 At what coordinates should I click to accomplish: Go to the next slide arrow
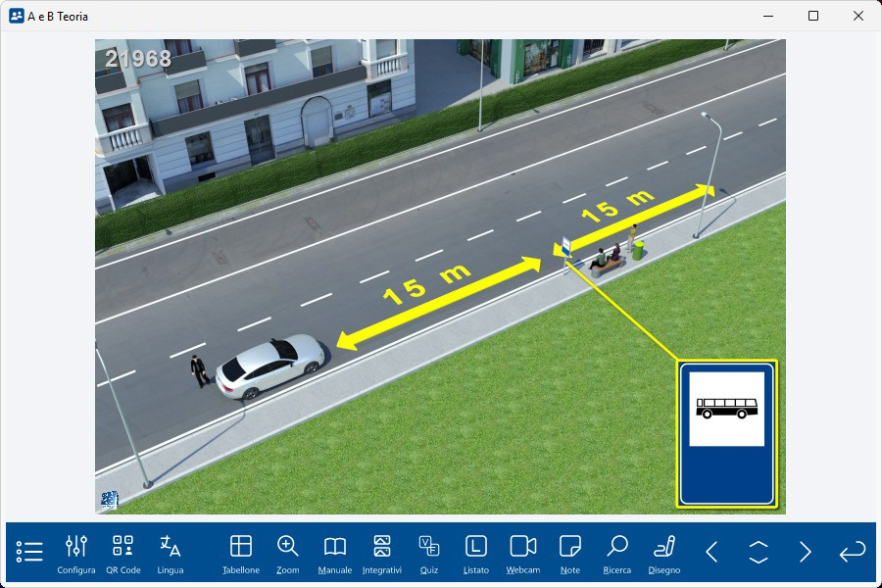pos(806,552)
